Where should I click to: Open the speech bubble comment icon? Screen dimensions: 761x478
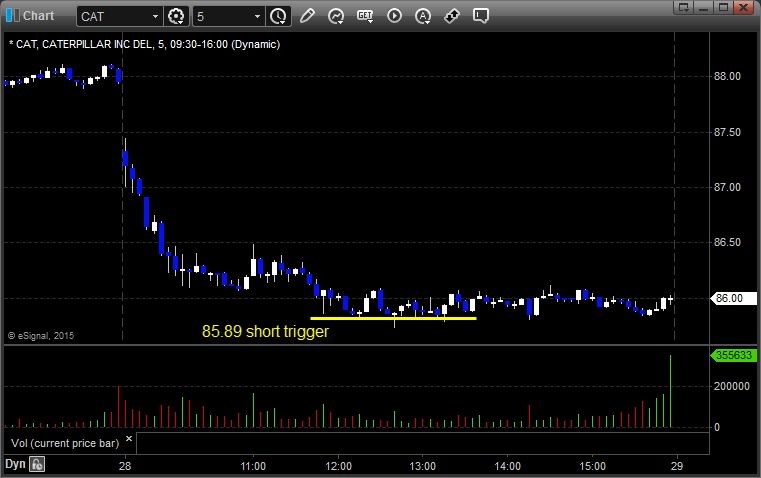click(x=480, y=16)
